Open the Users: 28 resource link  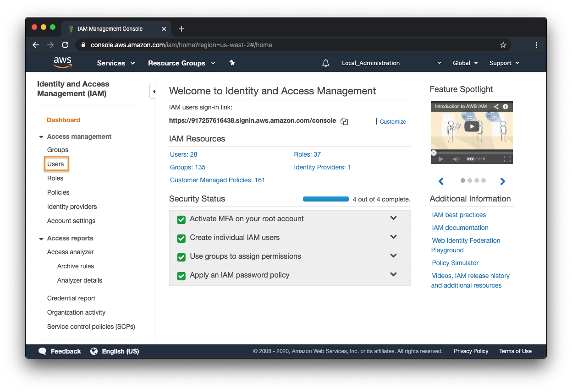pos(183,154)
